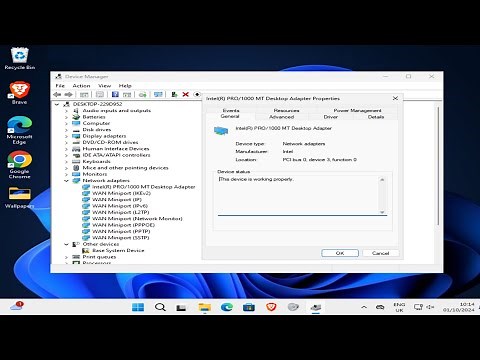Switch to the Resources tab
Image resolution: width=480 pixels, height=360 pixels.
pyautogui.click(x=286, y=110)
